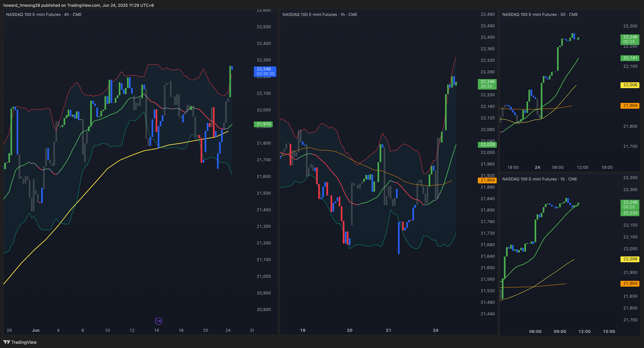The image size is (644, 348).
Task: Click the 22,480 price on 1h price axis
Action: [488, 14]
